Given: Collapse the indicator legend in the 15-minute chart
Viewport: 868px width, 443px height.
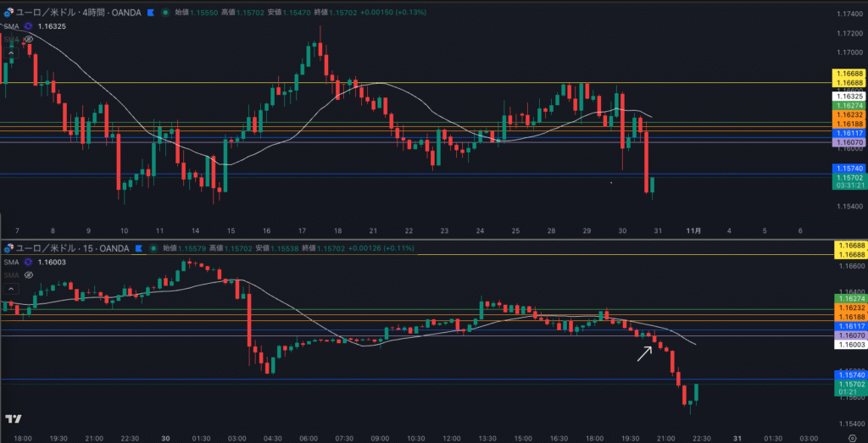Looking at the screenshot, I should pyautogui.click(x=10, y=288).
